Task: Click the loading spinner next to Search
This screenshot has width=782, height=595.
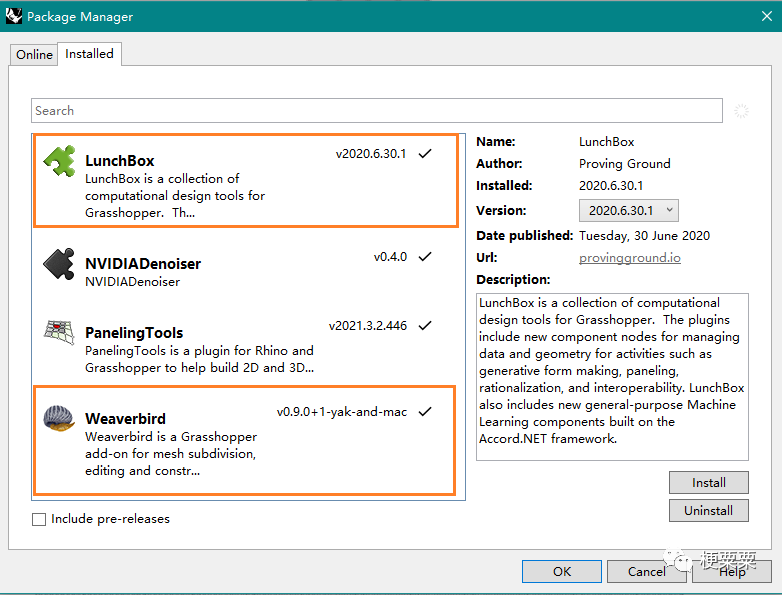Action: click(741, 111)
